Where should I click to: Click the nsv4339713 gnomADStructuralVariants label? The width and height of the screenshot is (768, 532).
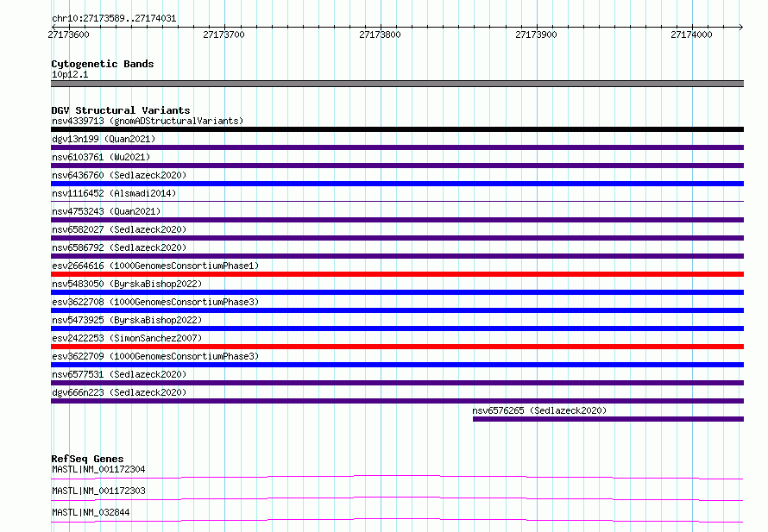tap(148, 121)
